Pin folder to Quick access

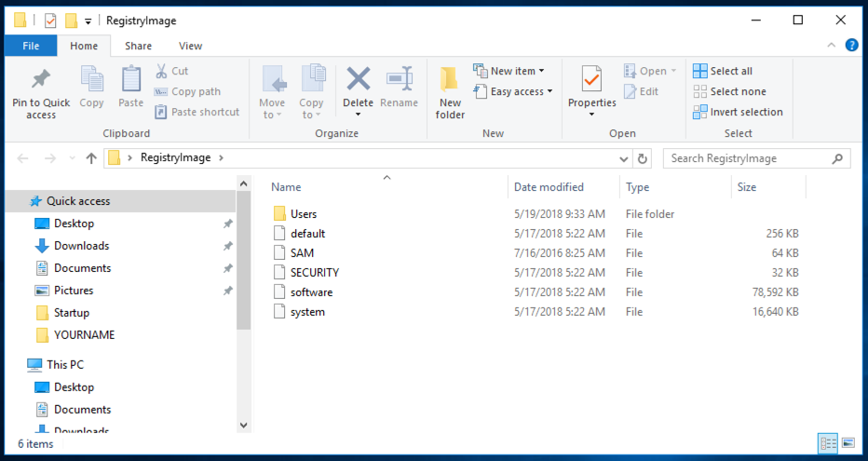click(41, 93)
